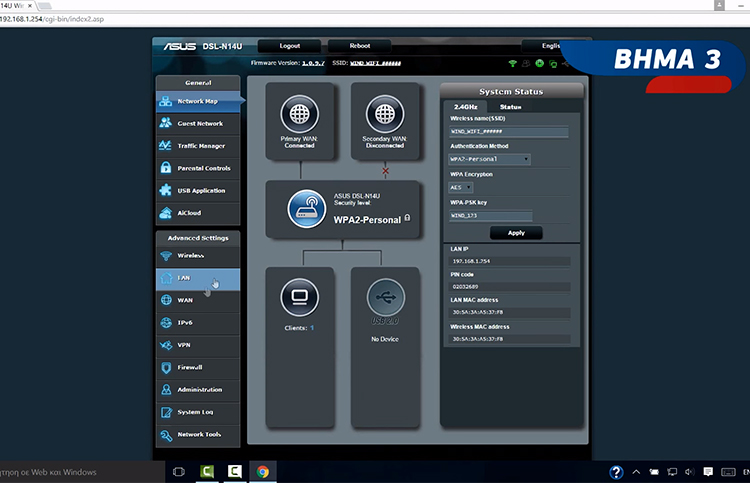Click the Guest Network people icon

tap(166, 123)
